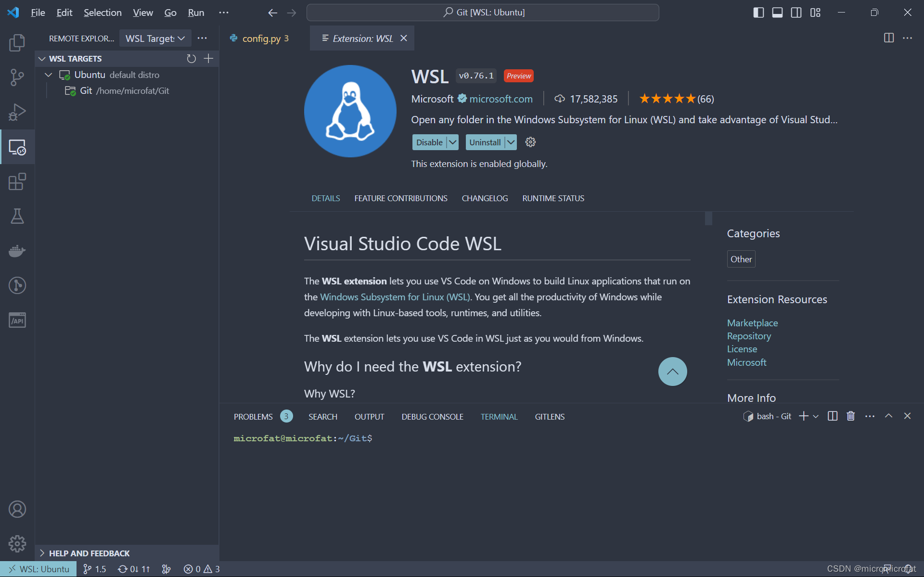The height and width of the screenshot is (577, 924).
Task: Click the scroll-to-top round button
Action: 673,371
